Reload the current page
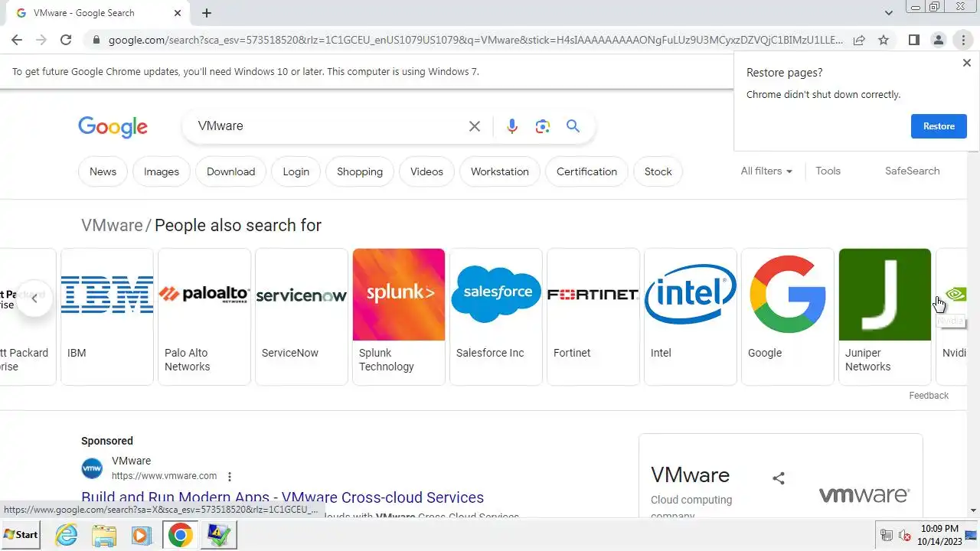This screenshot has width=980, height=551. coord(66,40)
